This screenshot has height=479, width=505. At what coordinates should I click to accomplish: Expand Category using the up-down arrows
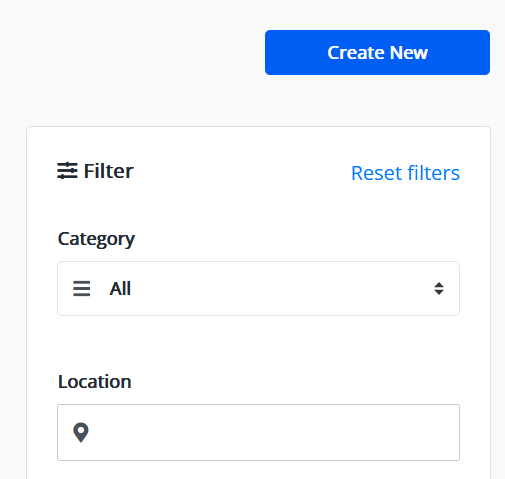coord(439,289)
